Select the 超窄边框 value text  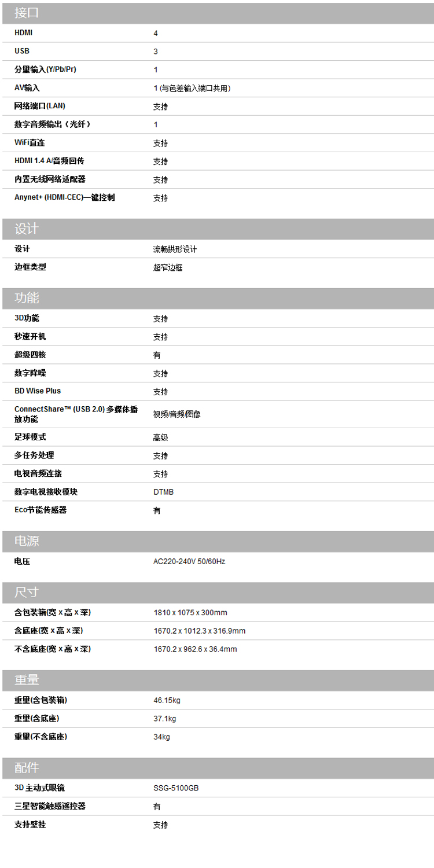[x=168, y=267]
